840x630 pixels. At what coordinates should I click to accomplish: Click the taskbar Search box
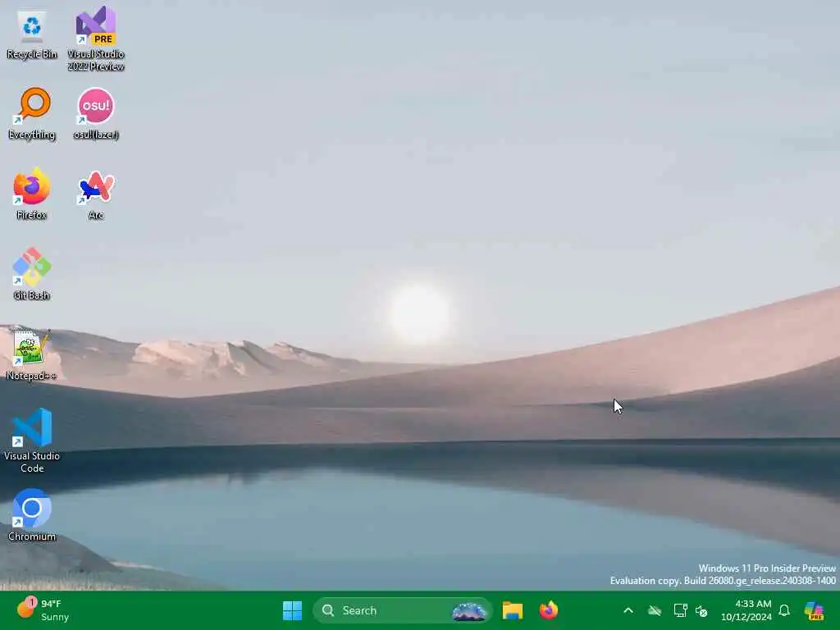(x=402, y=610)
